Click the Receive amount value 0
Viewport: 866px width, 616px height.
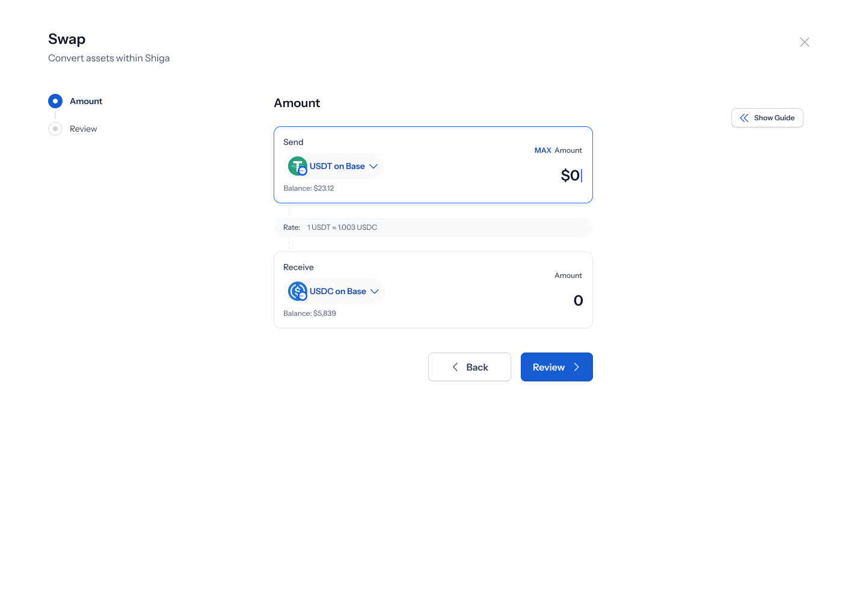pos(579,300)
